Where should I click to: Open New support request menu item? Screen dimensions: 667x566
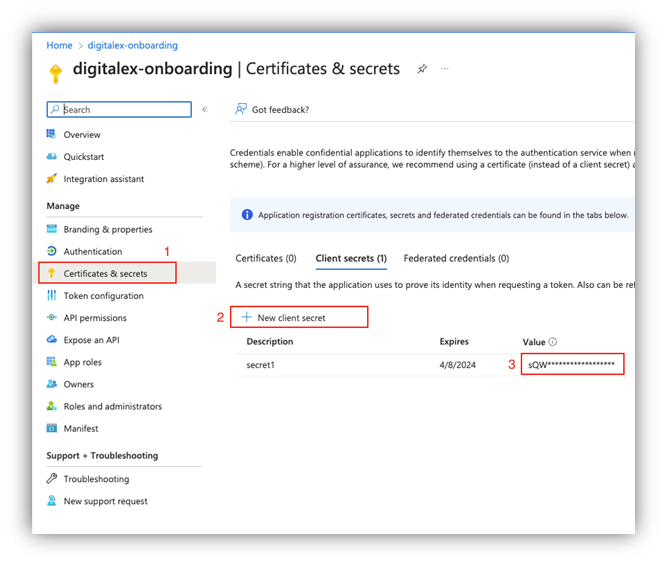point(105,501)
